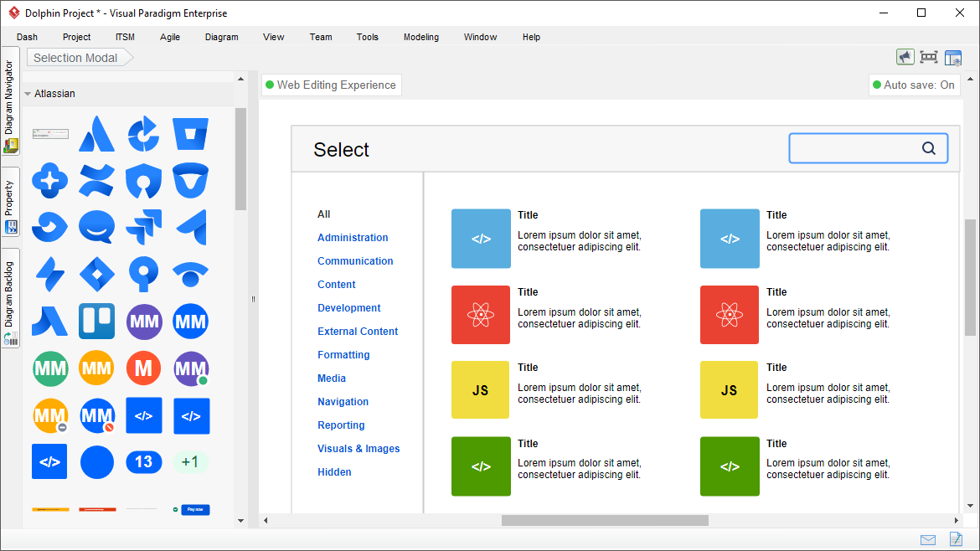Choose the Trello board shape

[97, 321]
